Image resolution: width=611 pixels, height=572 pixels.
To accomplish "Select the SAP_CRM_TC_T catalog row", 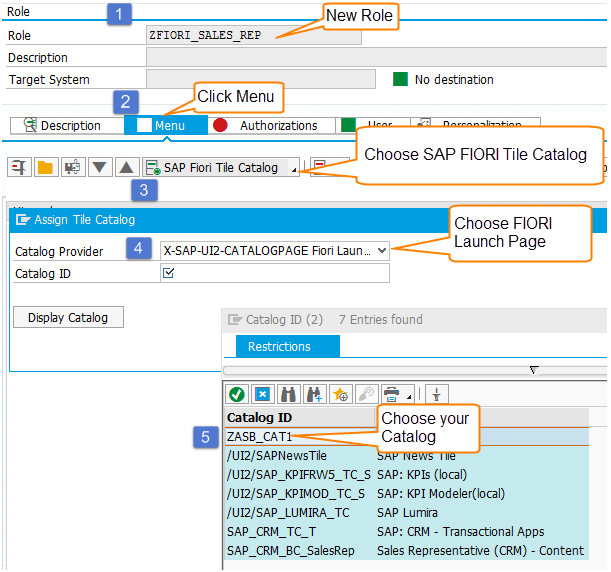I will pos(407,532).
